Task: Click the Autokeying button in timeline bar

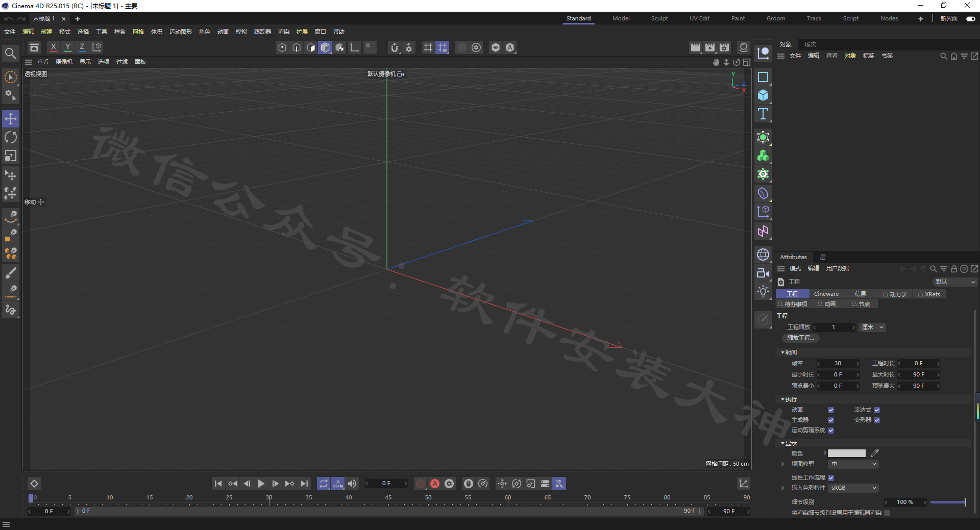Action: pyautogui.click(x=435, y=484)
